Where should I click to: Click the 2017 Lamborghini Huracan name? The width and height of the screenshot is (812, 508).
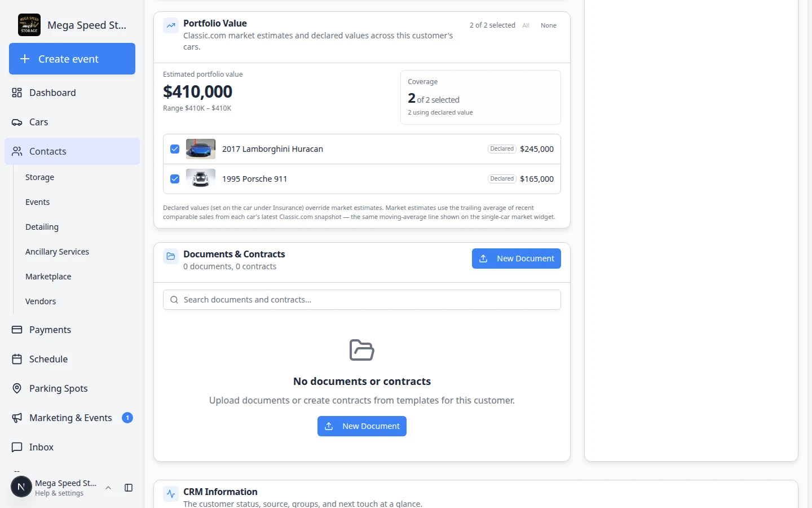pos(272,149)
